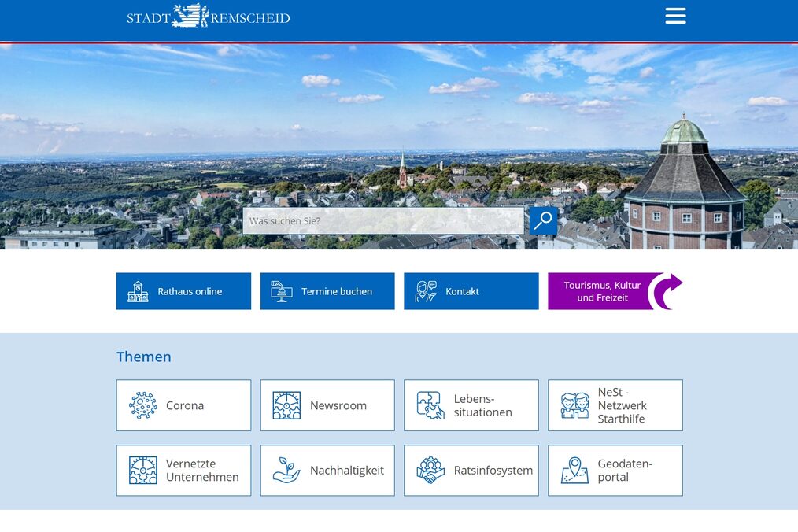The image size is (798, 532).
Task: Click the Newsroom gear icon
Action: (x=286, y=405)
